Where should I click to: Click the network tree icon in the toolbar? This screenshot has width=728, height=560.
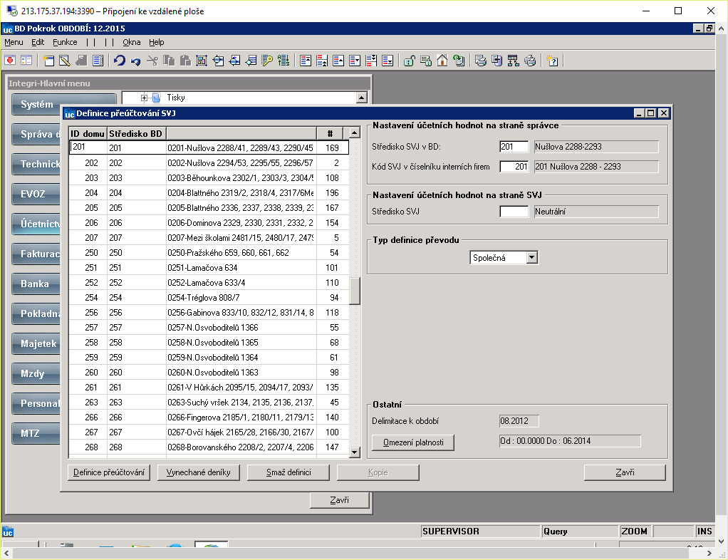click(513, 61)
